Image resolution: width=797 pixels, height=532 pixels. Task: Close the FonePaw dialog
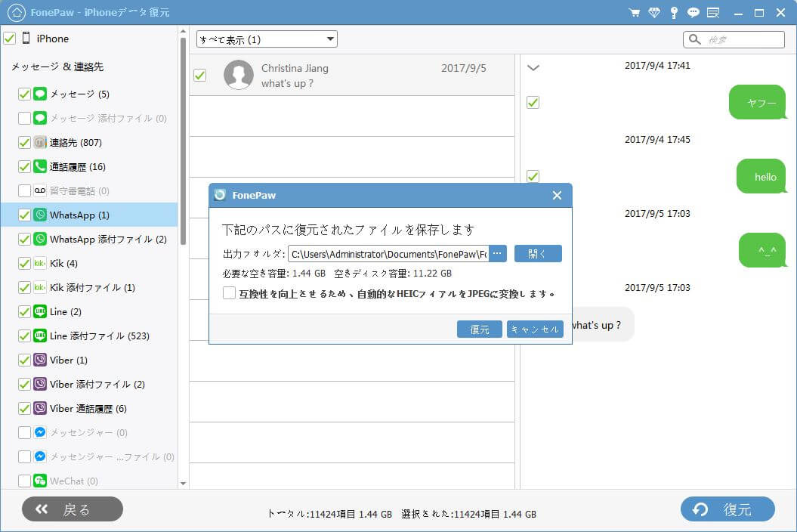pos(557,195)
